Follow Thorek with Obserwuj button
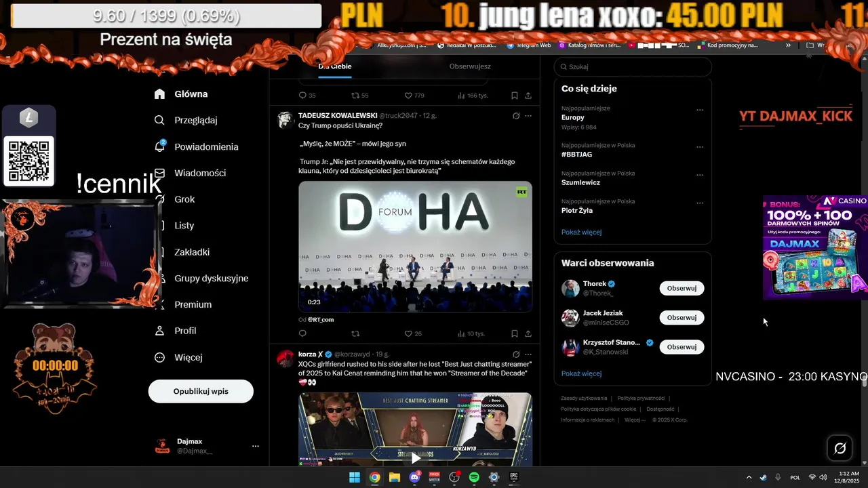 682,288
